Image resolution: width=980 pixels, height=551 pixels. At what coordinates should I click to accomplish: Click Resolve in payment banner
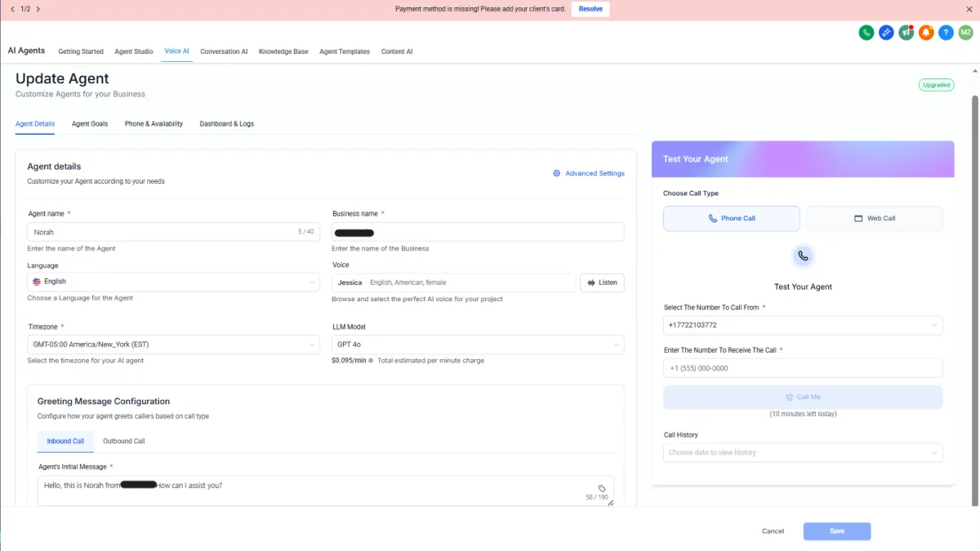(590, 9)
